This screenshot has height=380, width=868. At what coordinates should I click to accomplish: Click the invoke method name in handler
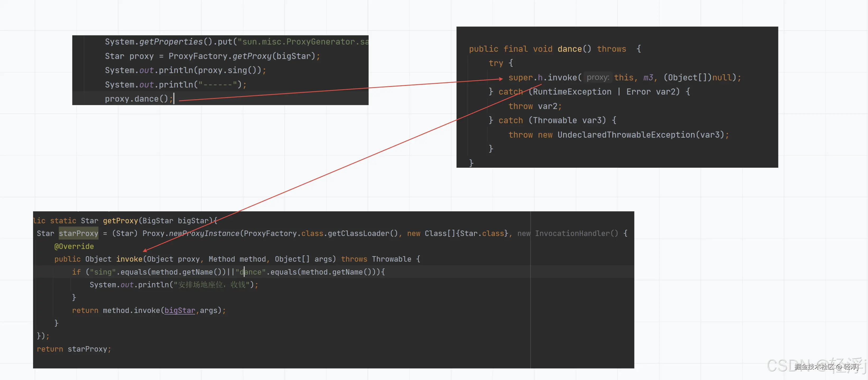point(129,259)
